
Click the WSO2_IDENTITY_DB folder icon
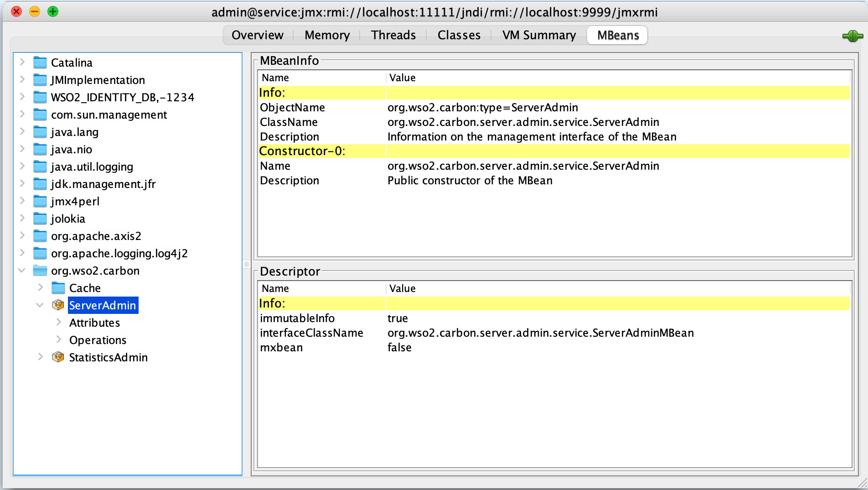(40, 97)
